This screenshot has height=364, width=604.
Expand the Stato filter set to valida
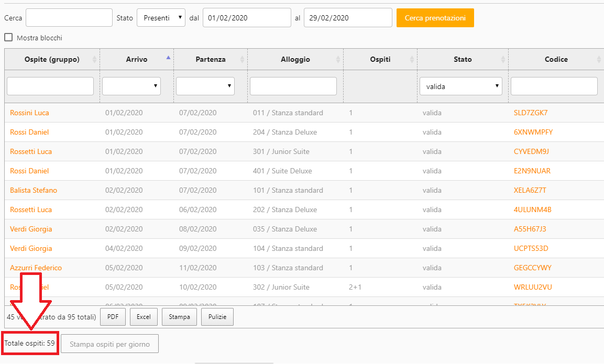(460, 86)
